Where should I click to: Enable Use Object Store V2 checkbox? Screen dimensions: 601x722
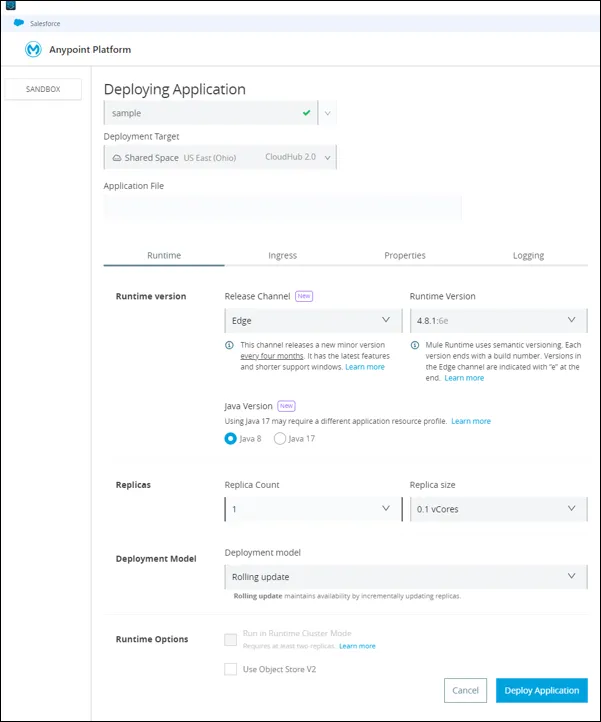[x=230, y=669]
